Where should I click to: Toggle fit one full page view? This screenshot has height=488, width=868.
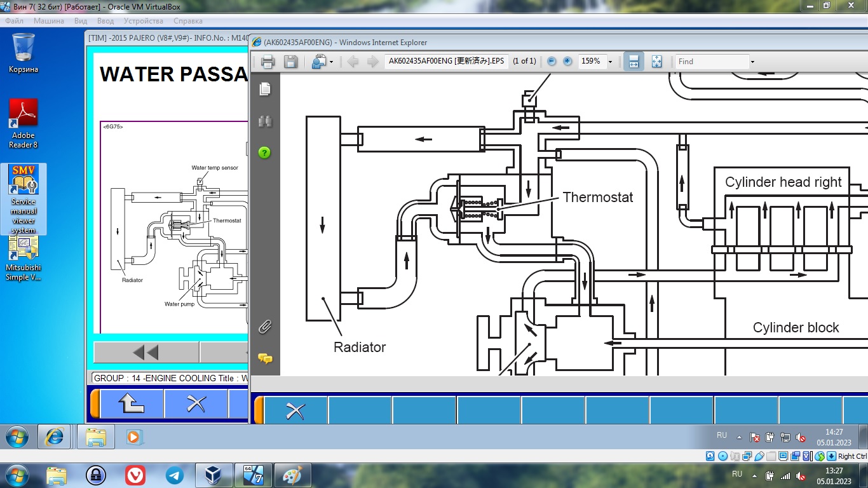click(x=656, y=62)
